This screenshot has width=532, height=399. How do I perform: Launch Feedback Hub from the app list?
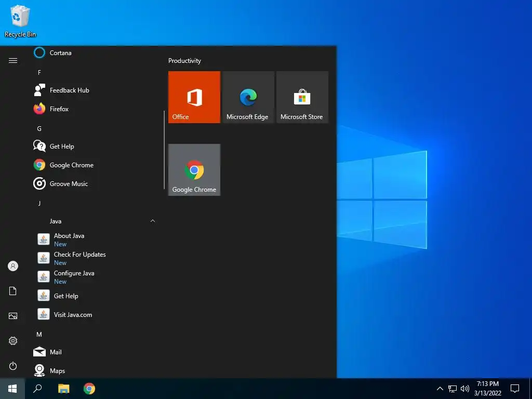(x=95, y=90)
